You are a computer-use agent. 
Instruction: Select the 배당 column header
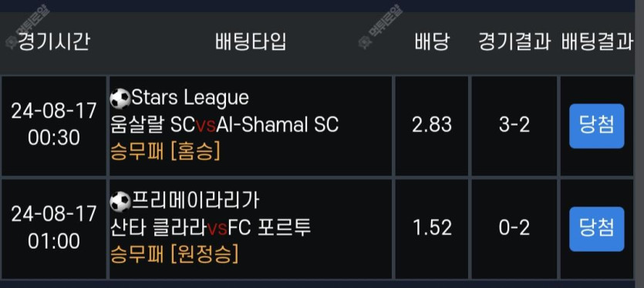tap(432, 42)
